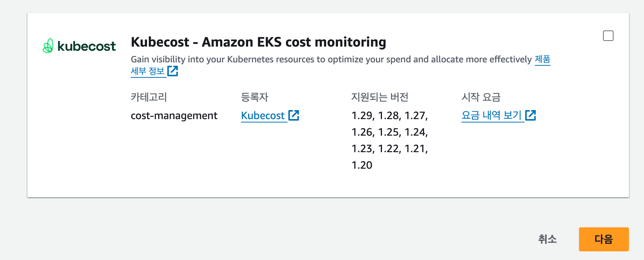Open the Kubecost publisher link
644x260 pixels.
tap(263, 116)
